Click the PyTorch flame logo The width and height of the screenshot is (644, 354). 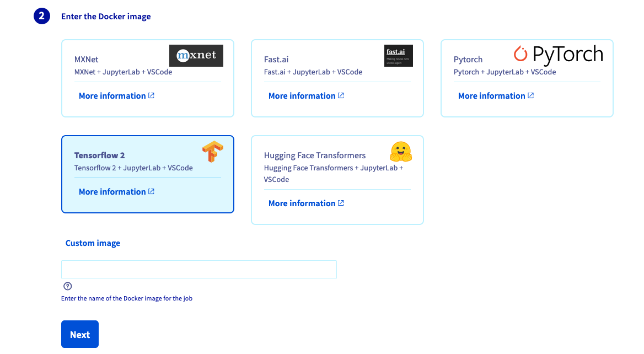click(x=520, y=54)
